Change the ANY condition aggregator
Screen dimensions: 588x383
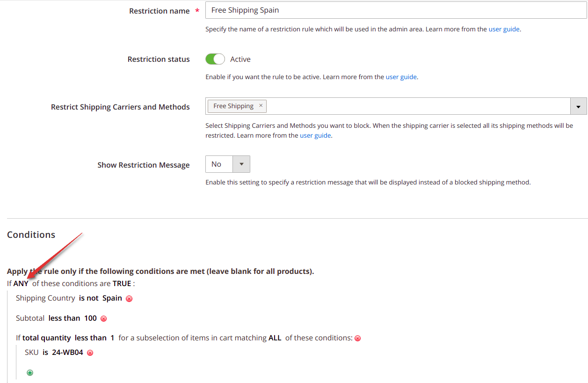(21, 283)
